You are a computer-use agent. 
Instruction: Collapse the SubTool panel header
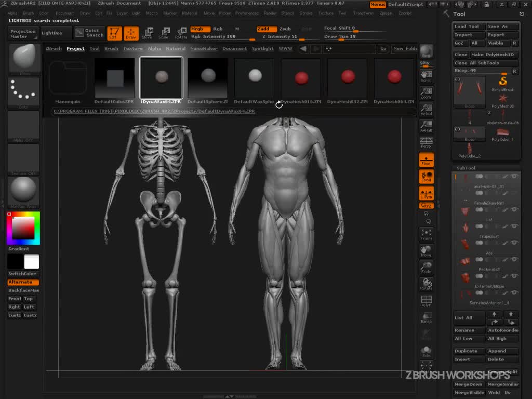pos(466,168)
